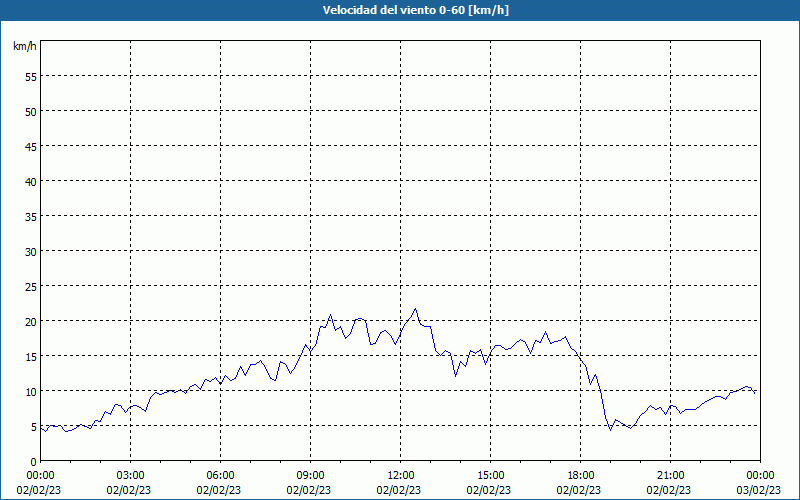Click the chart title 'Velocidad del viento 0-60 [km/h]'
800x500 pixels.
(x=415, y=10)
